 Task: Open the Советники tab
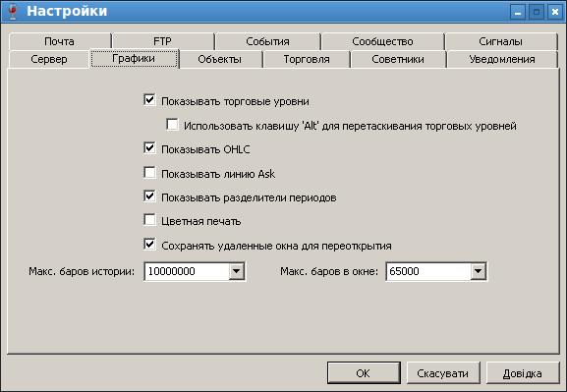tap(398, 59)
